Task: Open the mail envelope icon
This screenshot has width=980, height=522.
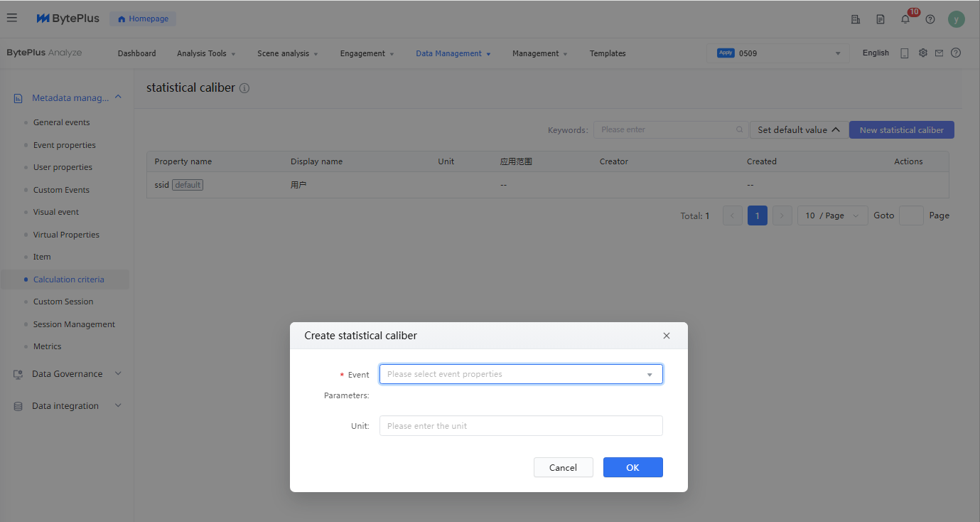Action: coord(939,53)
